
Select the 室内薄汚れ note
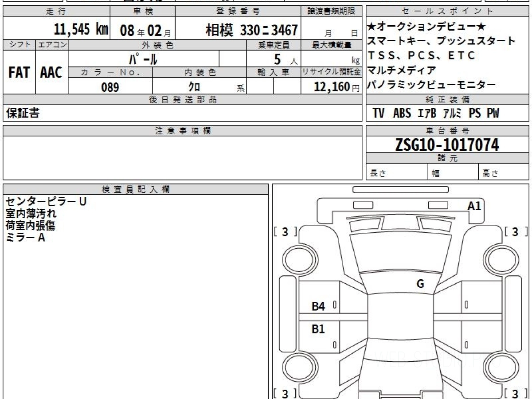(x=31, y=214)
